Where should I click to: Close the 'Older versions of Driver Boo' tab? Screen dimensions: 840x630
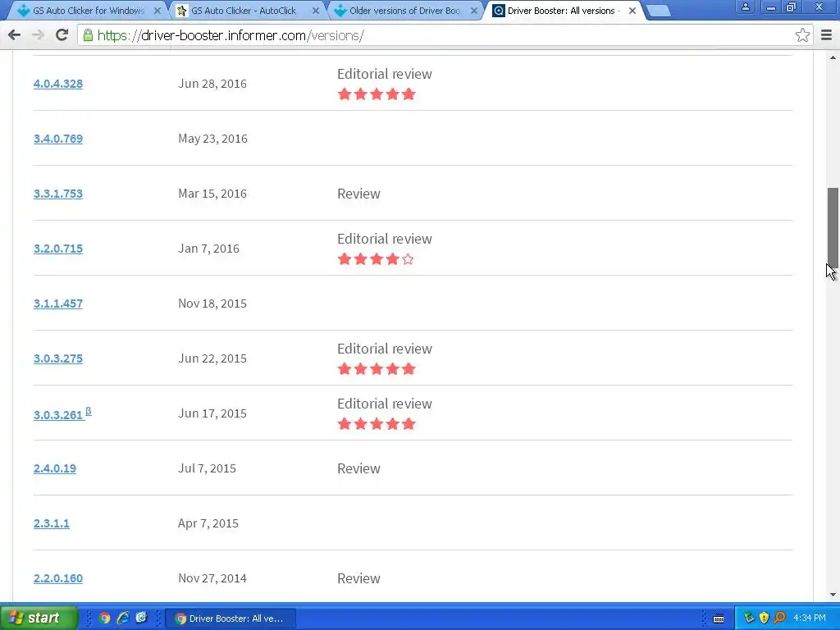pyautogui.click(x=473, y=11)
